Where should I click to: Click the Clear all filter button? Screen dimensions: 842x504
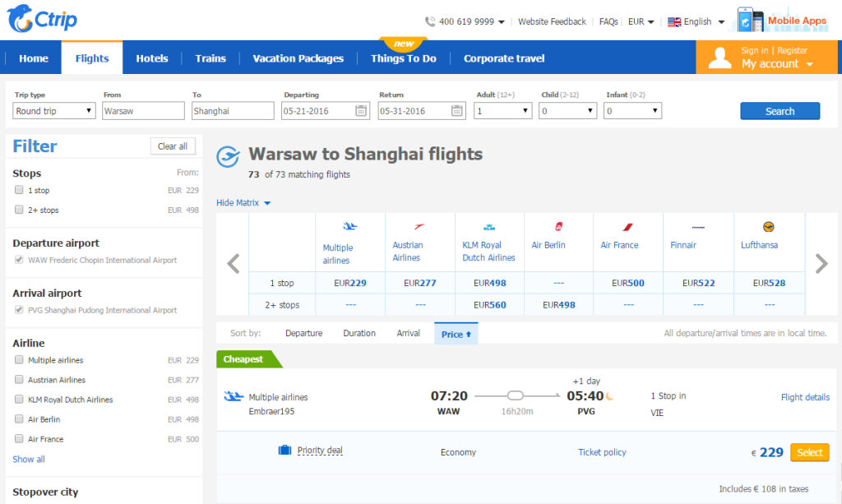click(173, 146)
